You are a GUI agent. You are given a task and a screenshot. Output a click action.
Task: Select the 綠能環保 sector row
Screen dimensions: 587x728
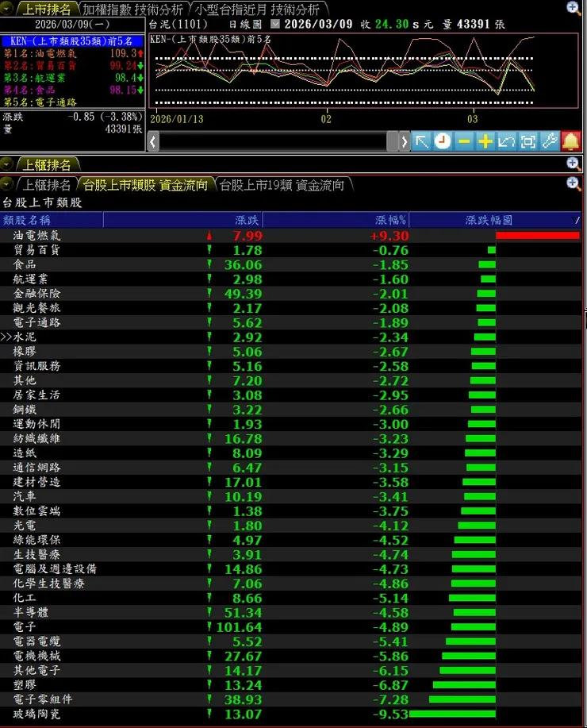(x=290, y=540)
